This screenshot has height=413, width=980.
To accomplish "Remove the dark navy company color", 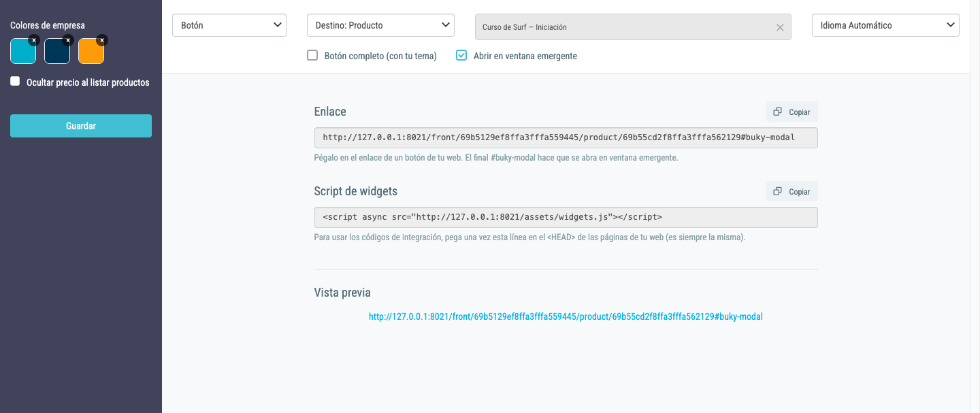I will pos(67,40).
